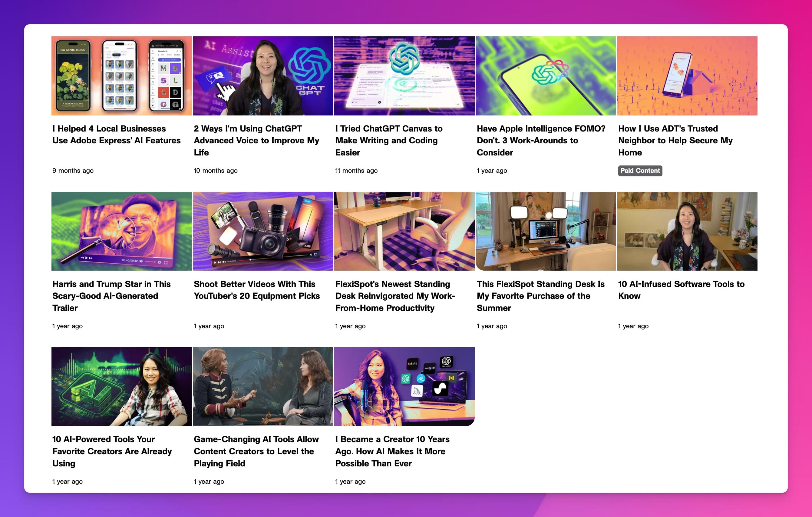Image resolution: width=812 pixels, height=517 pixels.
Task: Click the Apple Intelligence FOMO thumbnail image
Action: (x=546, y=76)
